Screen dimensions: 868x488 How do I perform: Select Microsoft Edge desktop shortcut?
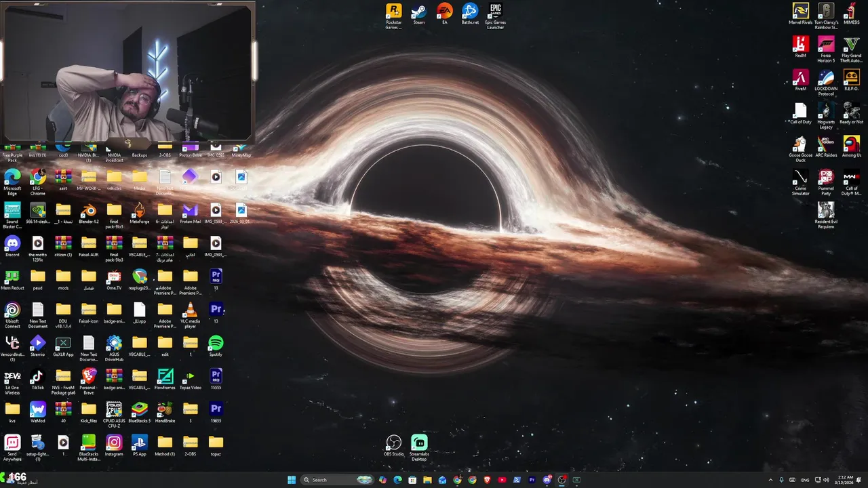pyautogui.click(x=12, y=182)
